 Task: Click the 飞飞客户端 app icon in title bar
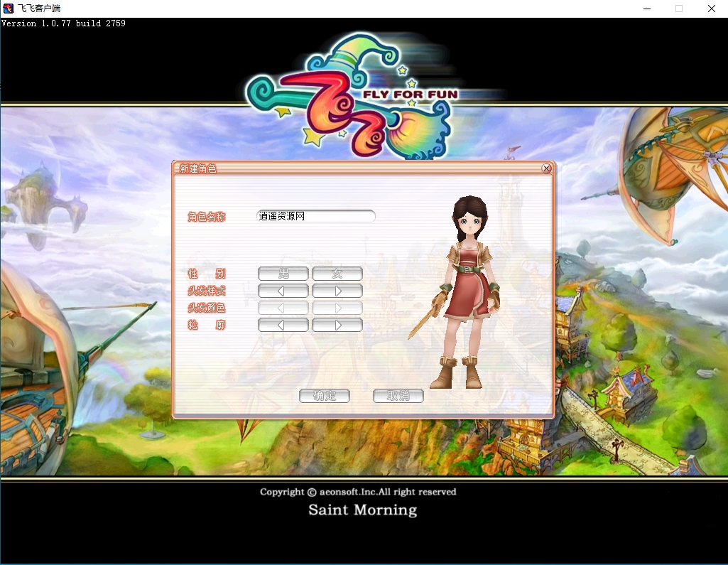[x=8, y=9]
